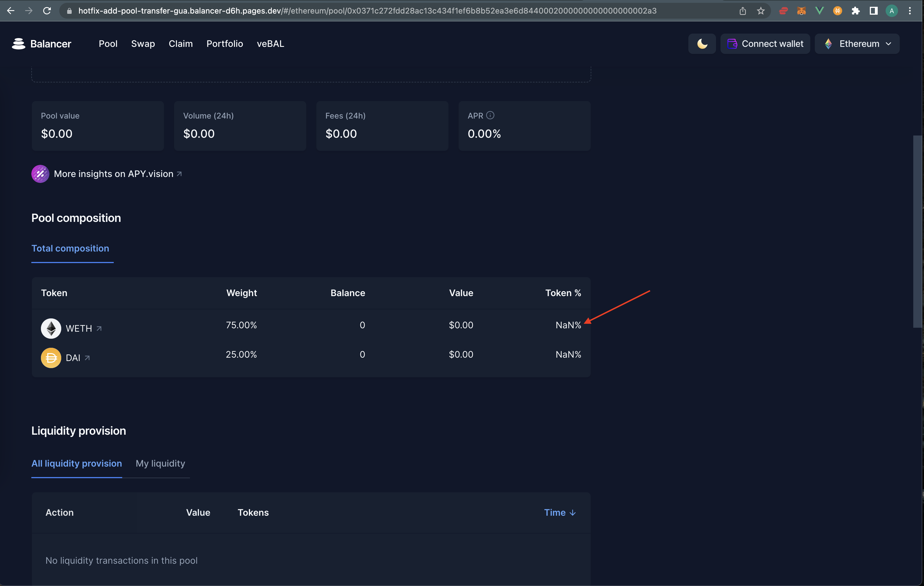Open WETH via its external link arrow

(99, 329)
